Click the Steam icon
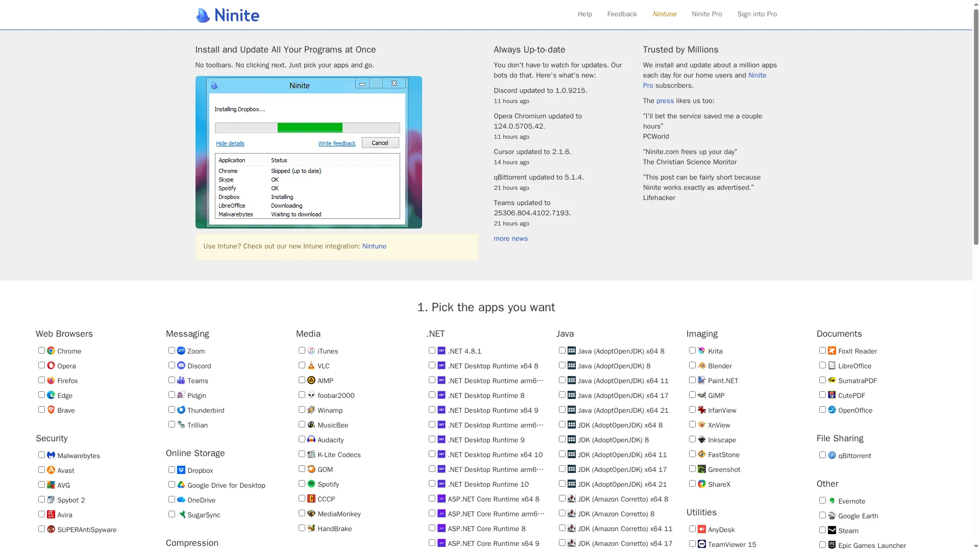980x551 pixels. coord(832,531)
